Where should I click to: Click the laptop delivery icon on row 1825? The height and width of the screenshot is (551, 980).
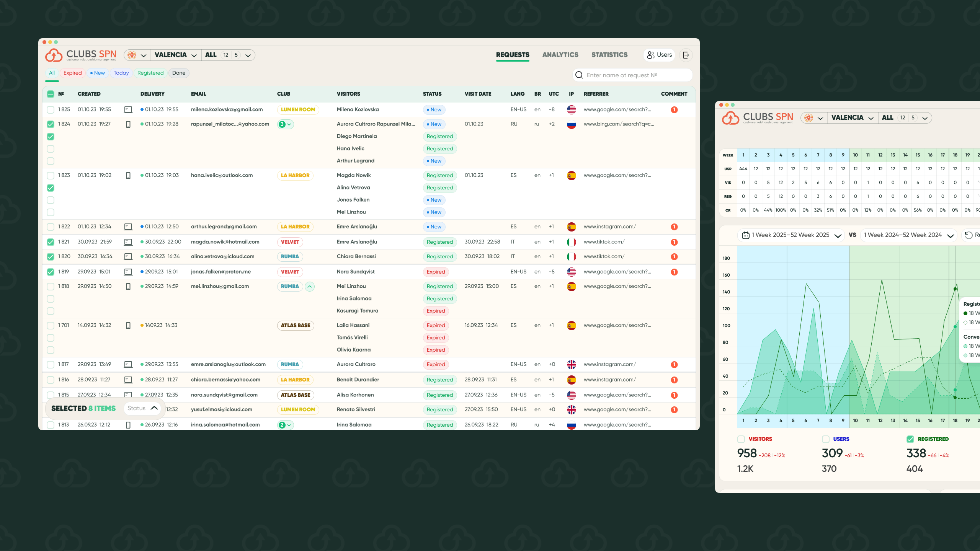(128, 109)
